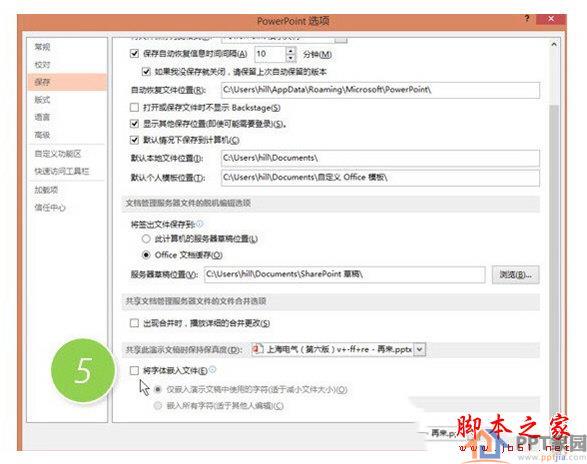Toggle 默认情况下保存到计算机 checkbox
This screenshot has height=464, width=587.
[134, 140]
